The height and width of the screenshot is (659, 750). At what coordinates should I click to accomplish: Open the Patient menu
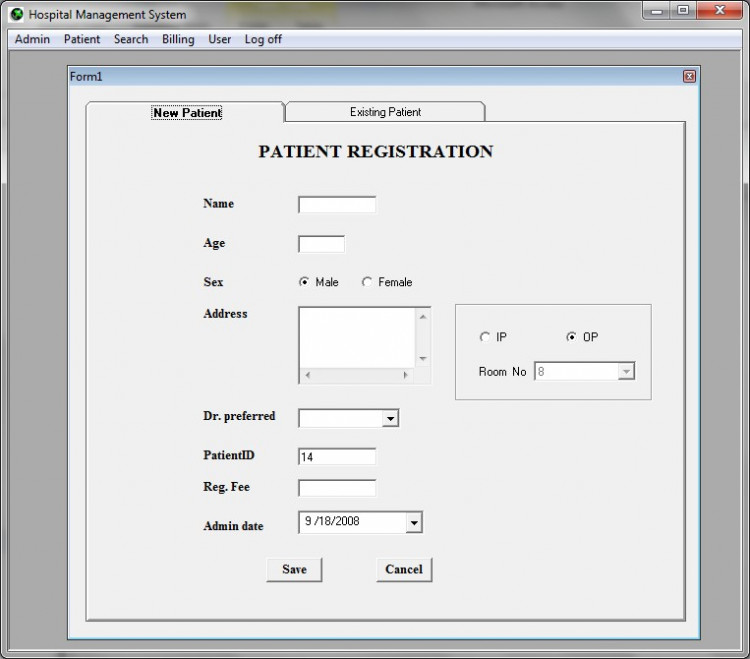point(82,39)
